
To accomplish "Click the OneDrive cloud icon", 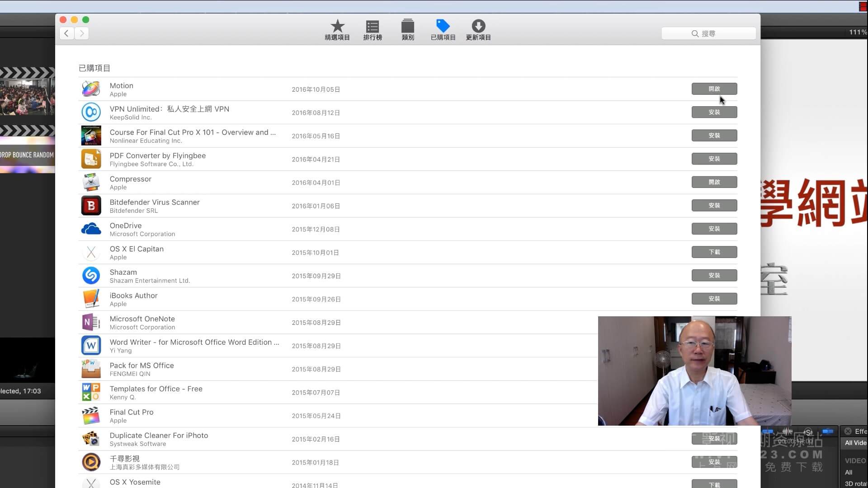I will coord(91,229).
